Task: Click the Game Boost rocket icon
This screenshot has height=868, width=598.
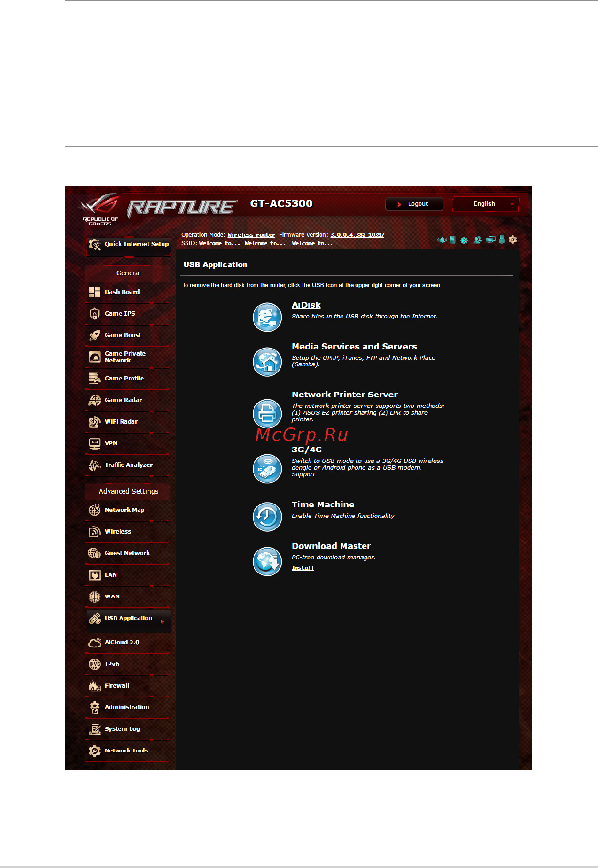Action: (94, 335)
